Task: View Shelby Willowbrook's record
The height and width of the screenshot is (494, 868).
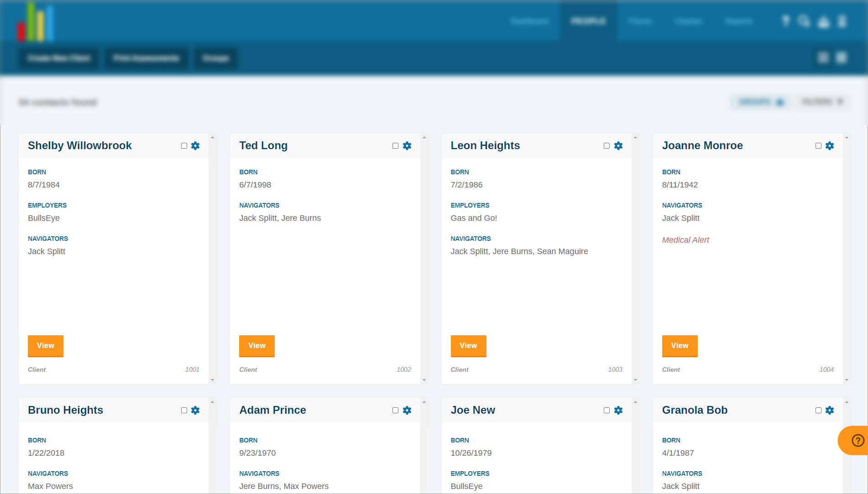Action: pos(46,346)
